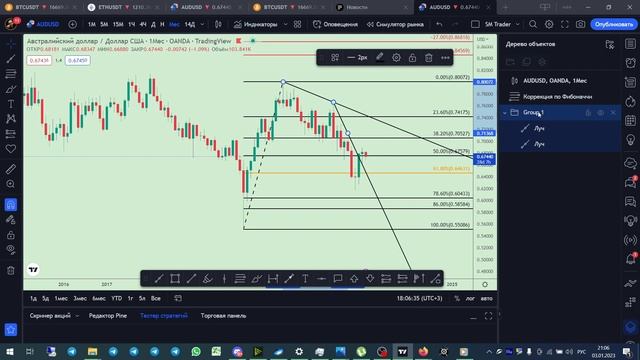Add symbol with the plus icon beside AUDUSD
The width and height of the screenshot is (640, 360).
72,24
